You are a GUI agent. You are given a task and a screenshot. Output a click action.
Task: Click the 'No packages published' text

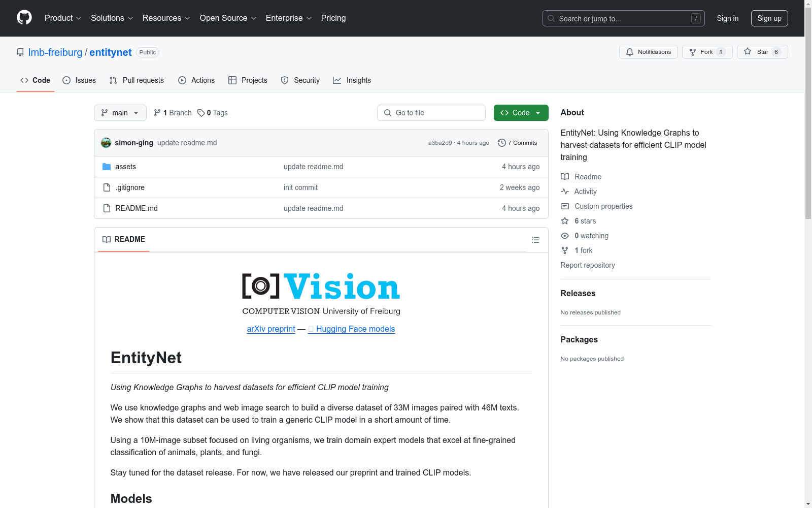click(x=592, y=359)
